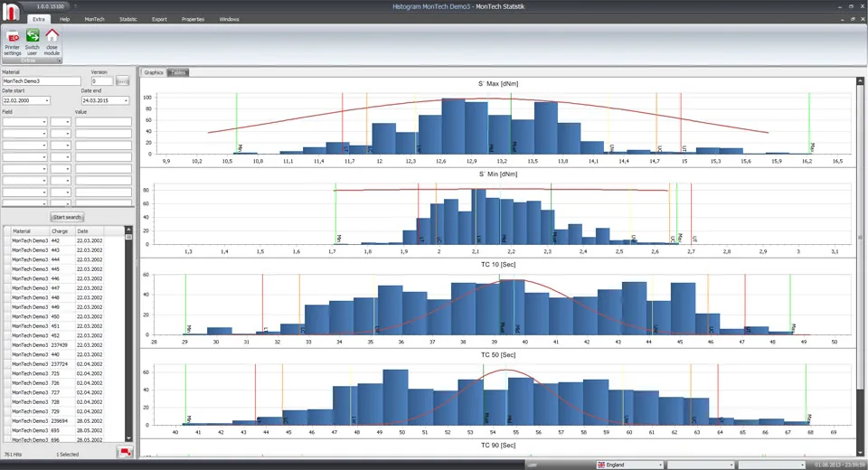This screenshot has height=470, width=868.
Task: Click the Material column header
Action: click(x=30, y=230)
